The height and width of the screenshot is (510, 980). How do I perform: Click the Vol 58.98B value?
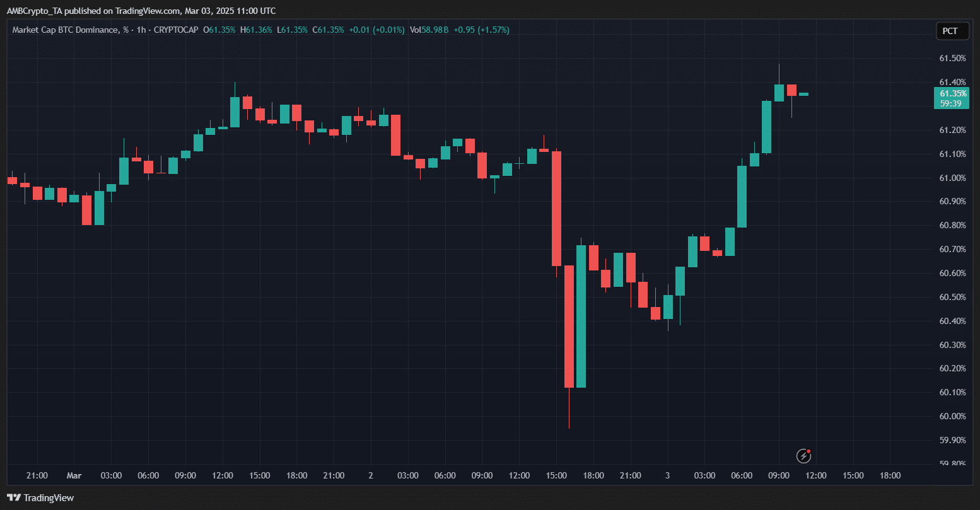(429, 30)
